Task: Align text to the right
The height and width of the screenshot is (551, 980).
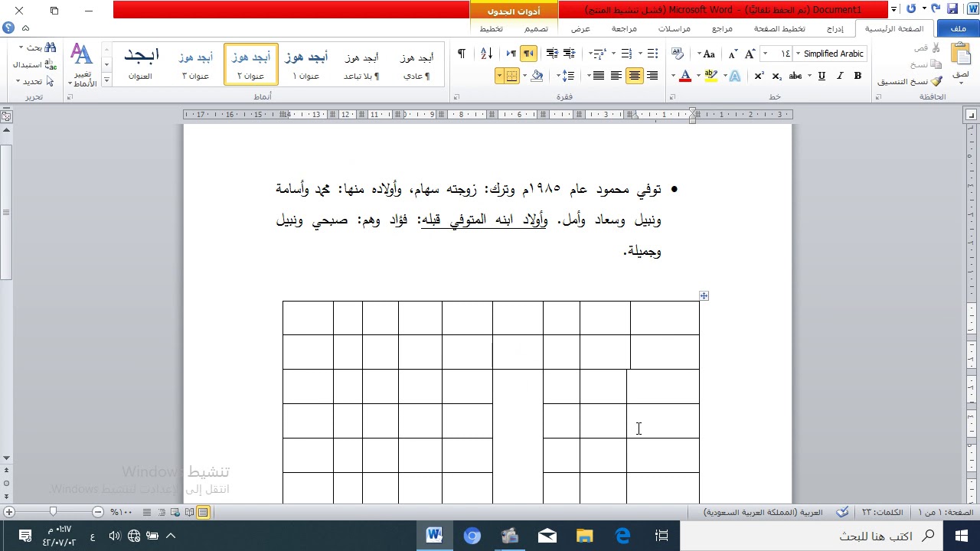Action: click(652, 76)
